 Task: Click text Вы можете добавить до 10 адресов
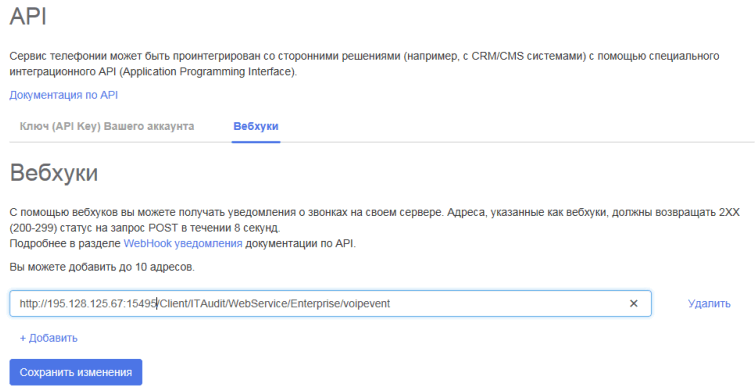click(102, 267)
